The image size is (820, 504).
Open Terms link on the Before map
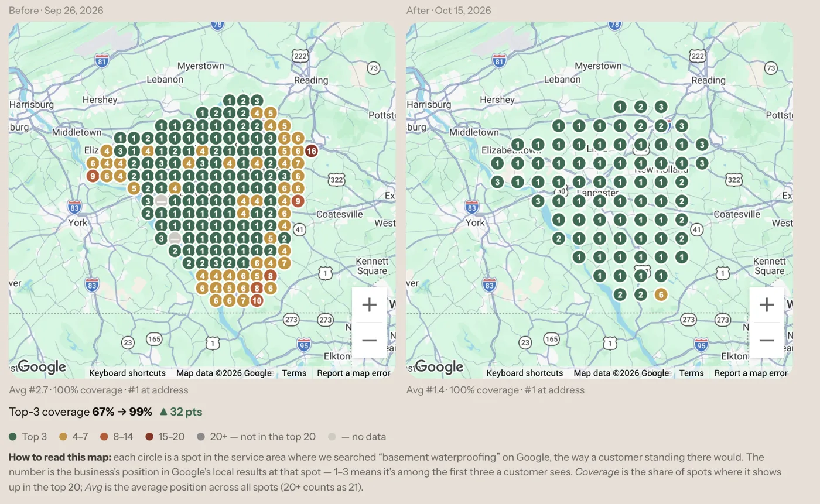294,373
